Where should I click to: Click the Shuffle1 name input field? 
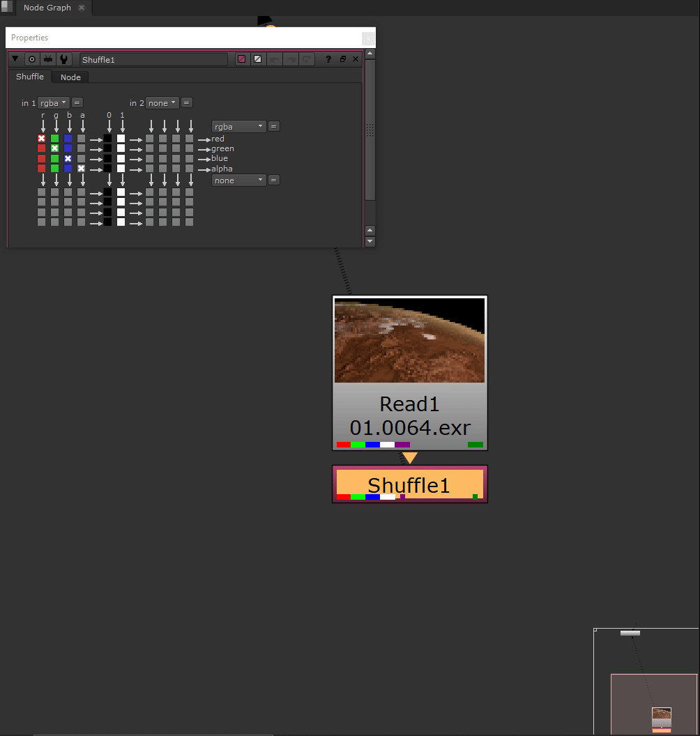click(x=153, y=59)
